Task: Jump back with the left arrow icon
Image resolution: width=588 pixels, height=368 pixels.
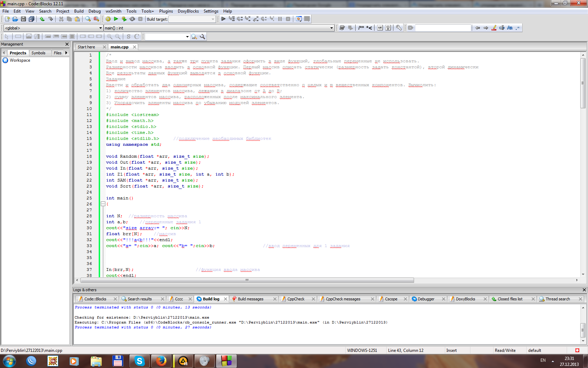Action: (477, 28)
